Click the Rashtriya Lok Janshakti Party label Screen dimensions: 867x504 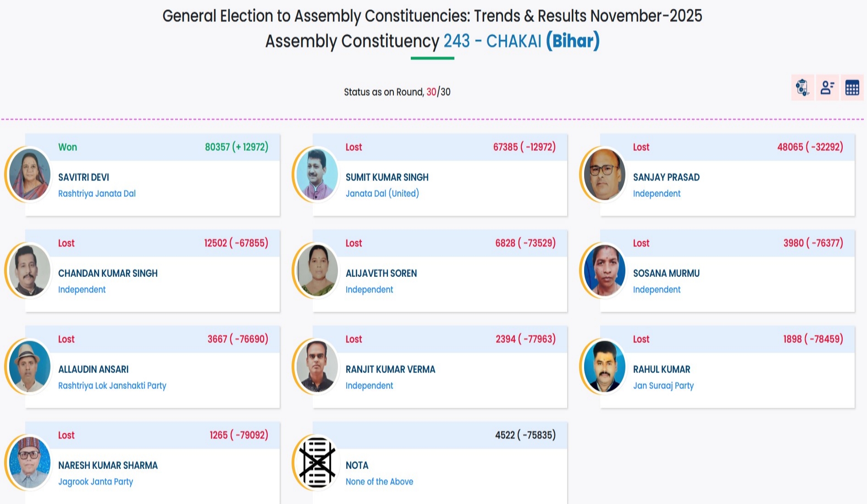112,386
